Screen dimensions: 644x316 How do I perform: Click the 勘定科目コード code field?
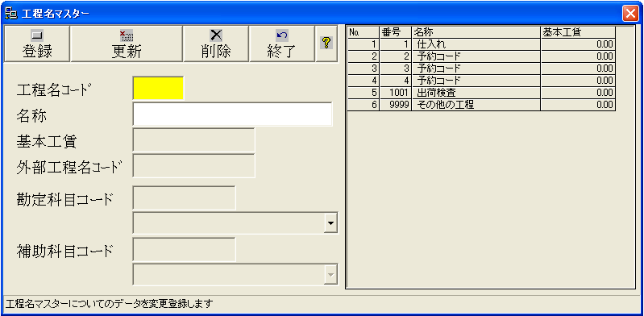pyautogui.click(x=185, y=197)
